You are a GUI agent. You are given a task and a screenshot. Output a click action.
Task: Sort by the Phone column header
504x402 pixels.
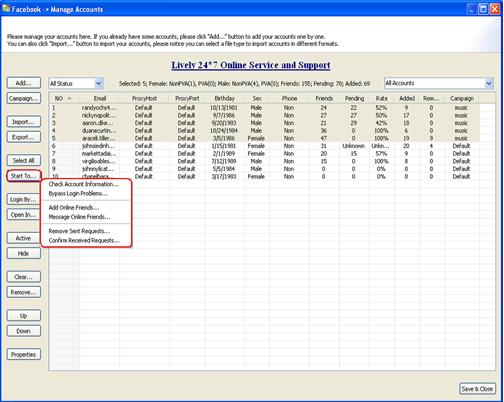(x=289, y=98)
